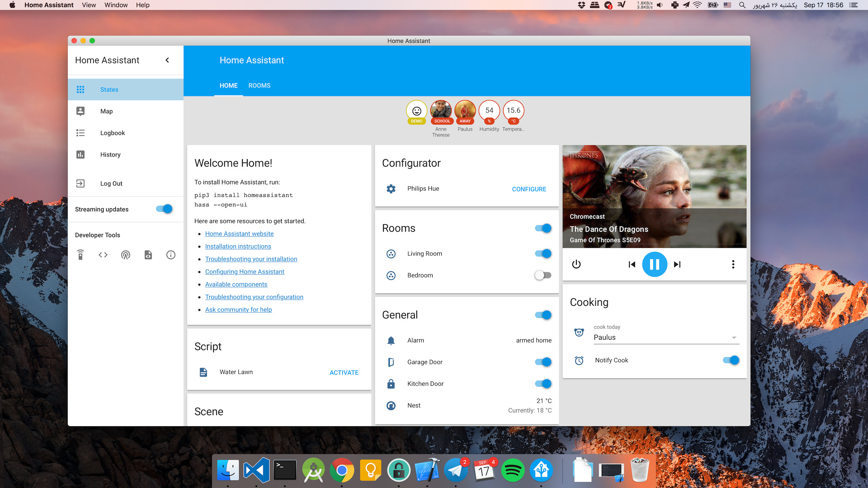868x488 pixels.
Task: Open the Set States developer tool
Action: coord(103,255)
